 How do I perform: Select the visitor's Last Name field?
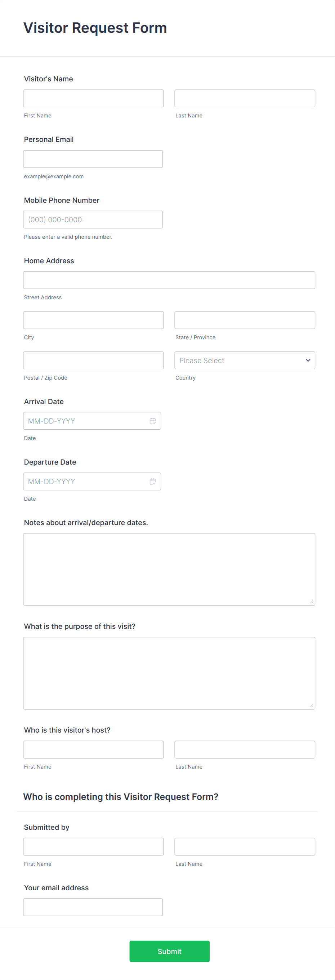click(244, 98)
